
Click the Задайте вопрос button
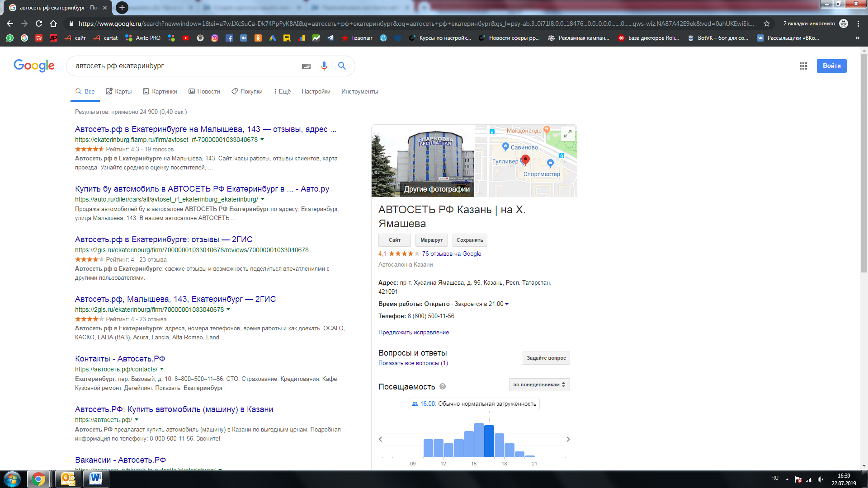coord(546,358)
